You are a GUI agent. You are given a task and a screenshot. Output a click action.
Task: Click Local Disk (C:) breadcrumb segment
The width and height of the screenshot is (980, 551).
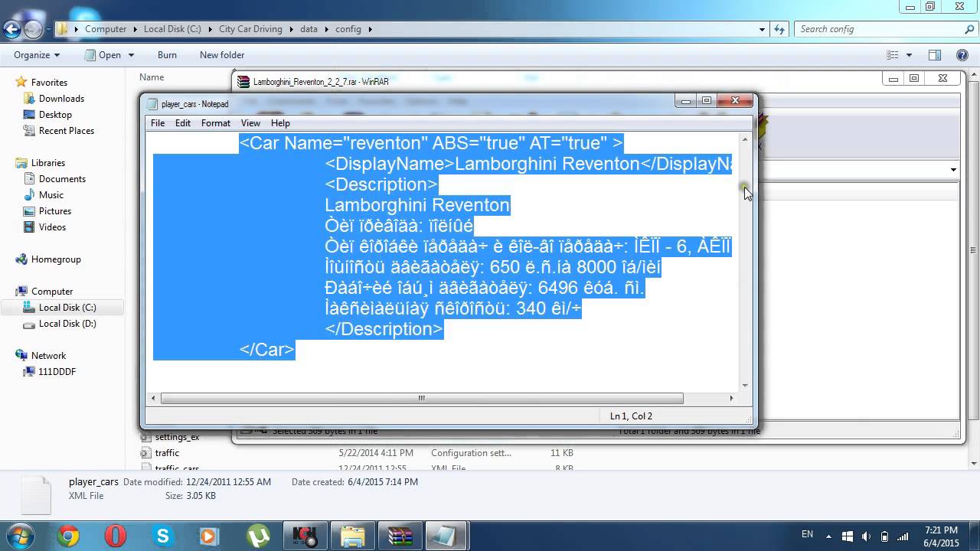(x=172, y=29)
